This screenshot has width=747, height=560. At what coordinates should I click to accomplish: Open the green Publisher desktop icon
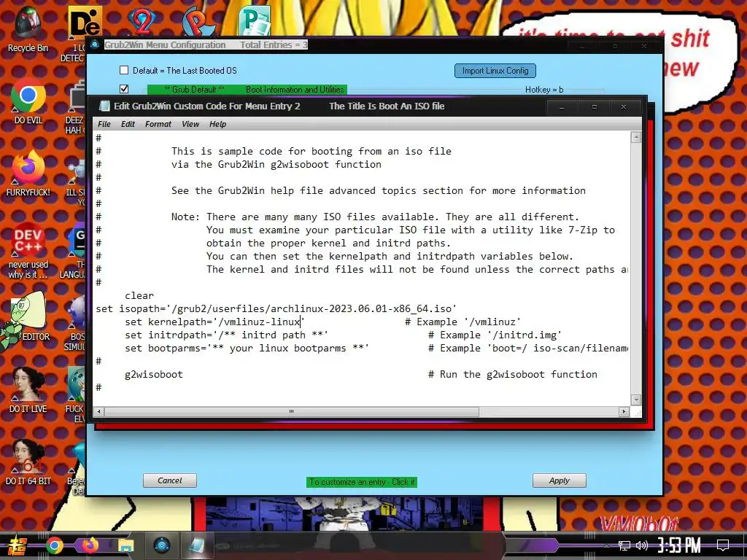(x=255, y=21)
